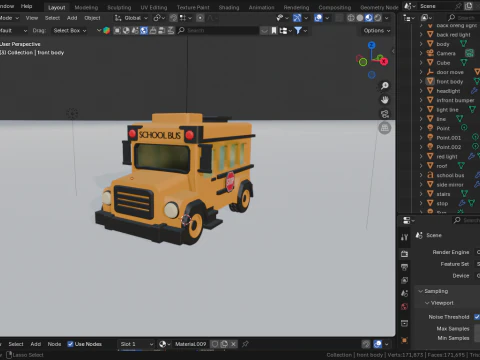Screen dimensions: 480x360
Task: Click the red X axis navigation gizmo
Action: click(384, 61)
